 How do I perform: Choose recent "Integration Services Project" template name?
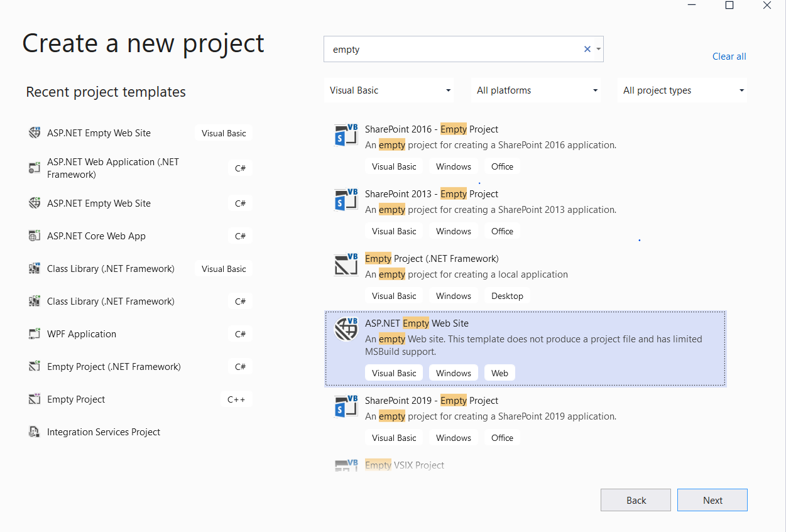pyautogui.click(x=104, y=432)
